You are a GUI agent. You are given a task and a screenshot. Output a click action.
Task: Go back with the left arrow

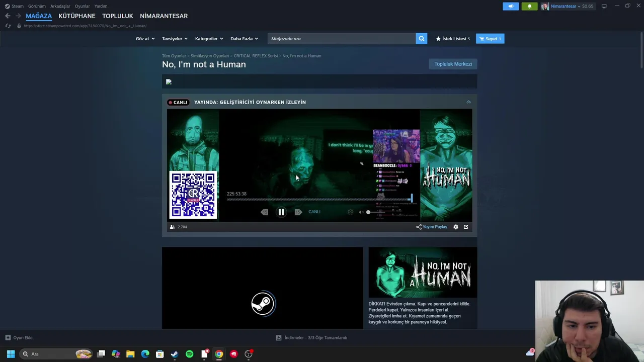[x=8, y=16]
